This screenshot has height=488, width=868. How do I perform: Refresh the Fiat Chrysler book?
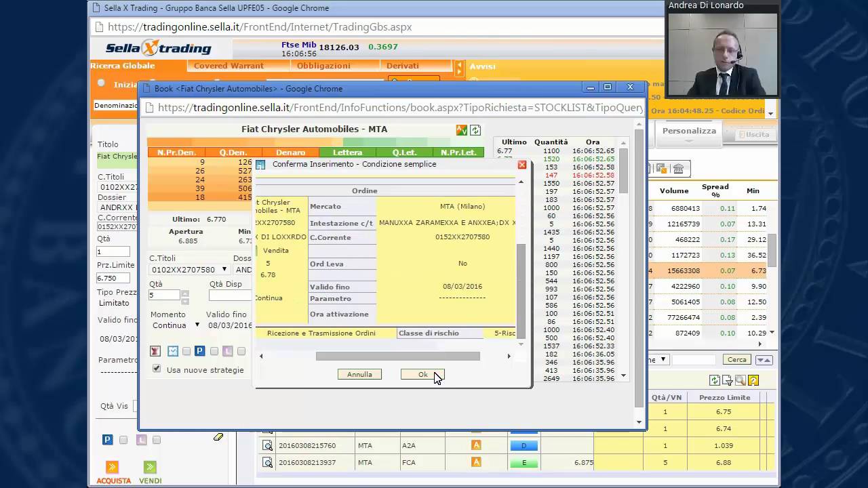475,130
